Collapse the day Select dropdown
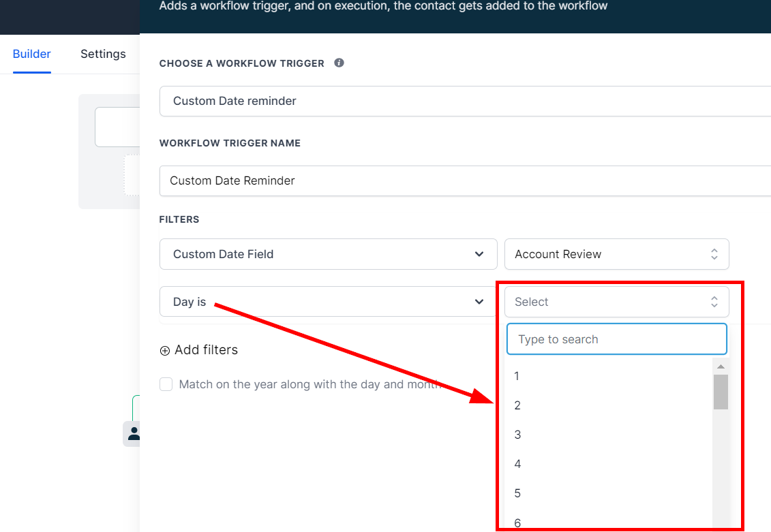This screenshot has height=532, width=771. click(616, 302)
